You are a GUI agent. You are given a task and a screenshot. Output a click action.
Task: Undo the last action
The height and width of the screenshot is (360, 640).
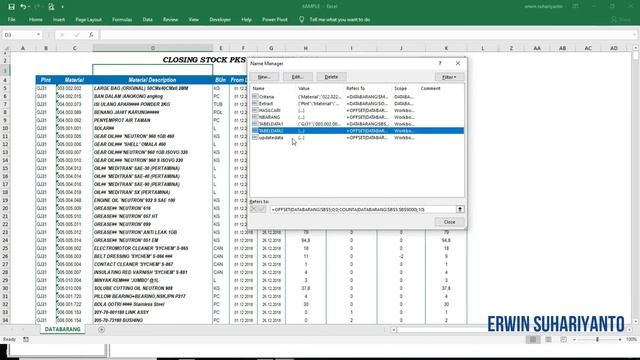(x=23, y=7)
